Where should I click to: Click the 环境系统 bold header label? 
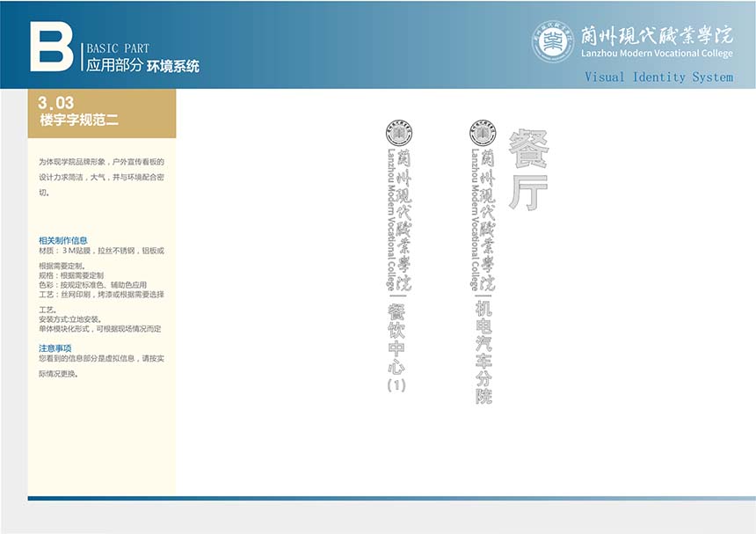pyautogui.click(x=173, y=66)
